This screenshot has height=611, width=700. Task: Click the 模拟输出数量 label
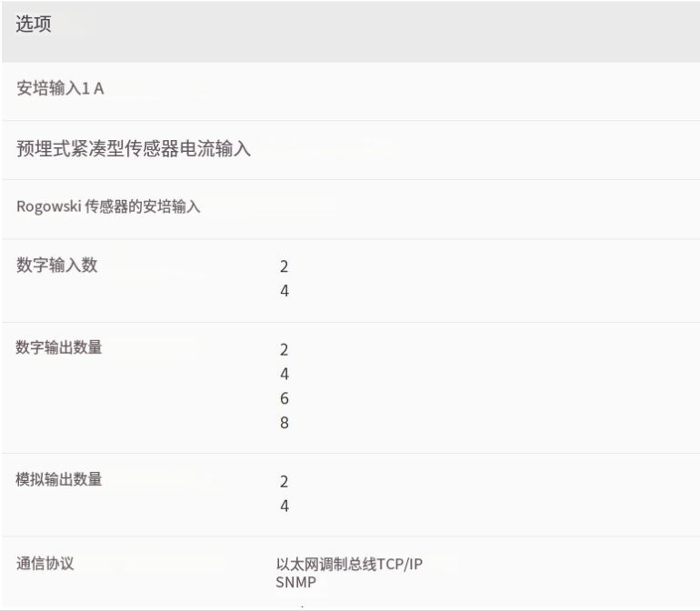58,479
